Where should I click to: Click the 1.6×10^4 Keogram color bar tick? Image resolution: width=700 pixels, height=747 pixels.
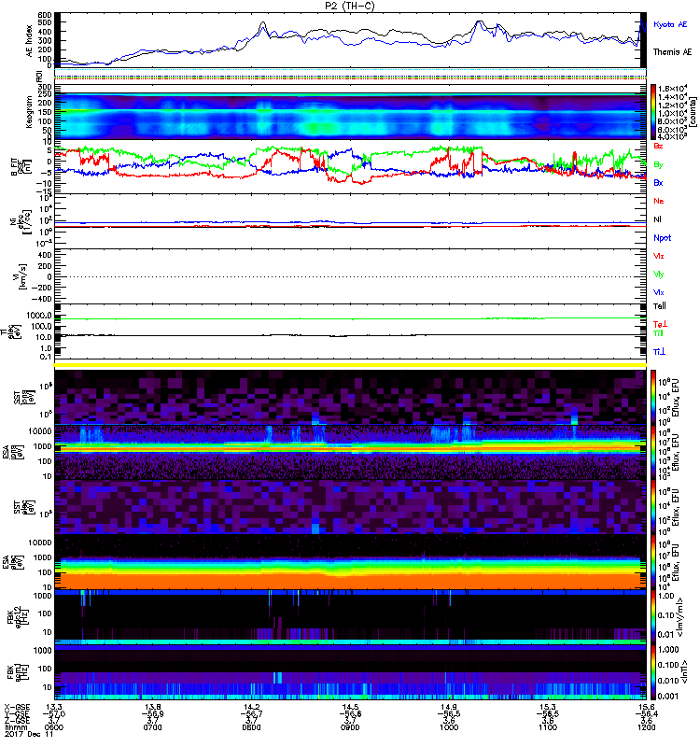coord(672,89)
